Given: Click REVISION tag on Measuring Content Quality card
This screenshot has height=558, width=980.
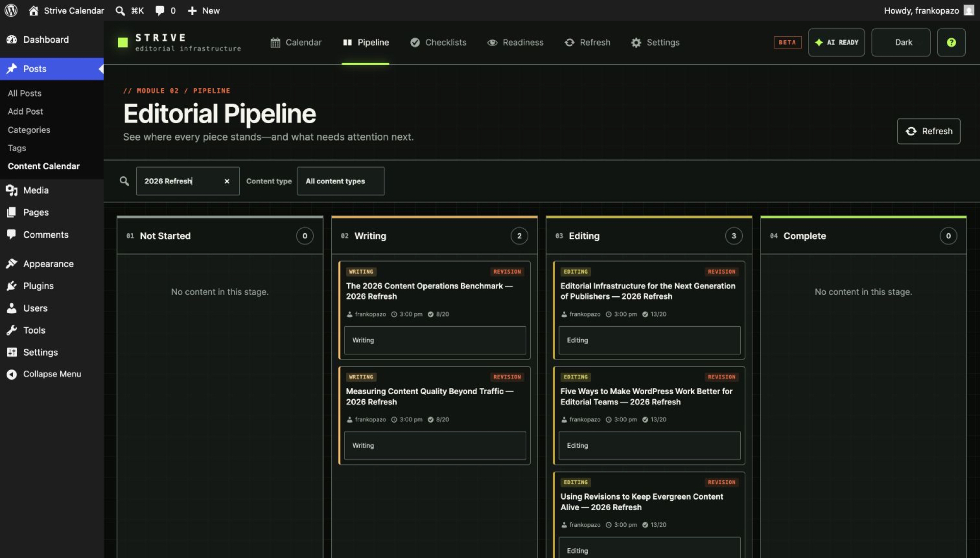Looking at the screenshot, I should click(x=507, y=377).
